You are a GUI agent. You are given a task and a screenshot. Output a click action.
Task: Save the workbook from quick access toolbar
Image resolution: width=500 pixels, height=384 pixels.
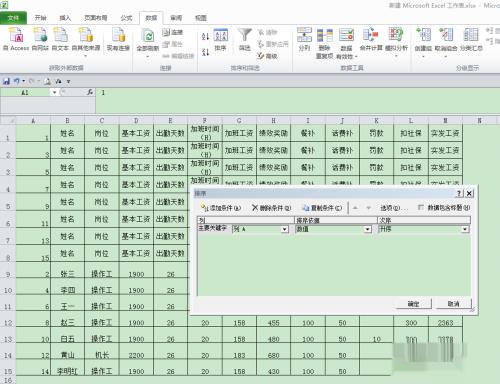[6, 81]
